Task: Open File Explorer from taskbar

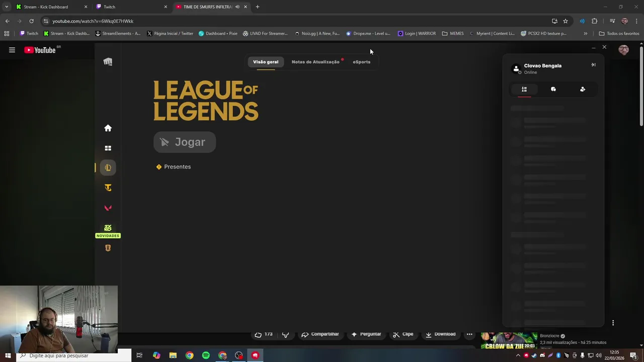Action: coord(173,355)
